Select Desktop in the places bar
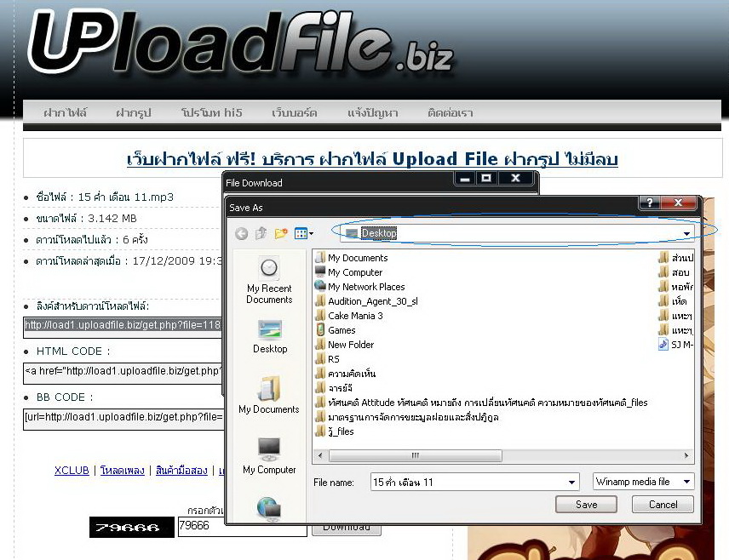Screen dimensions: 729x560 pyautogui.click(x=270, y=337)
